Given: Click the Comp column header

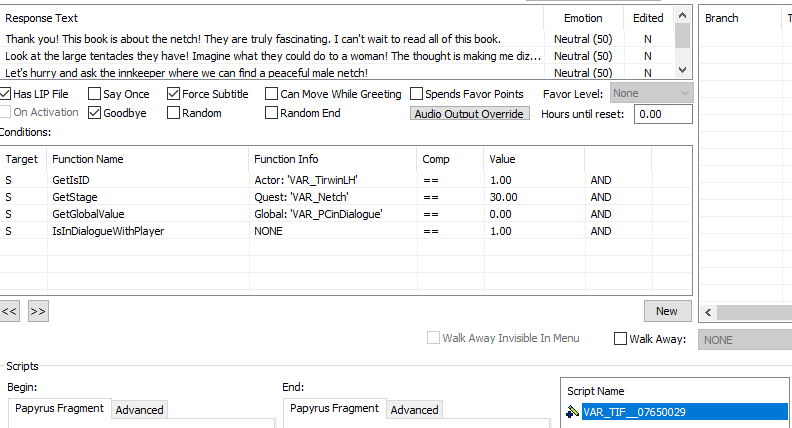Looking at the screenshot, I should [451, 159].
